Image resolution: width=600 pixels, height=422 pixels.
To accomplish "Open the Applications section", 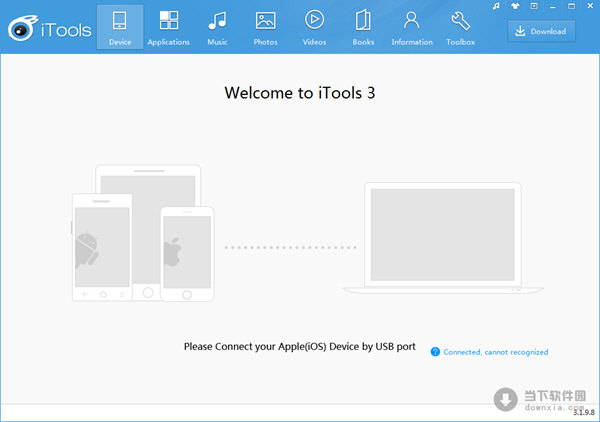I will tap(169, 27).
